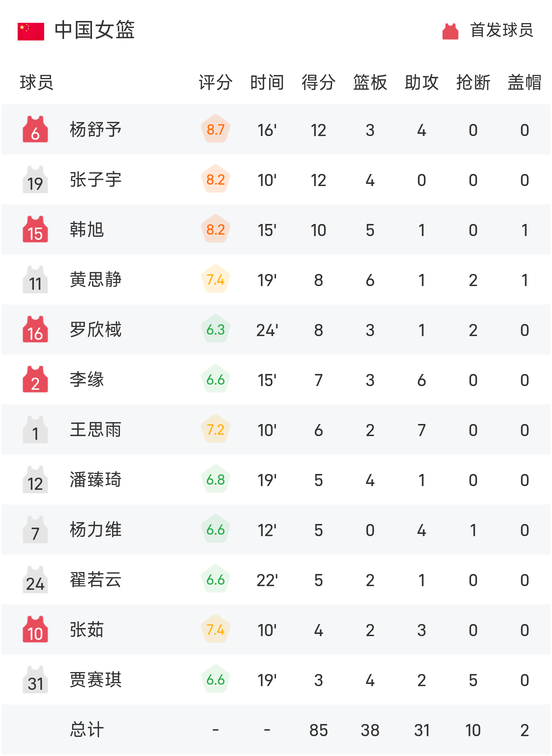Click red jersey number 15 icon
This screenshot has width=552, height=756.
pos(35,229)
